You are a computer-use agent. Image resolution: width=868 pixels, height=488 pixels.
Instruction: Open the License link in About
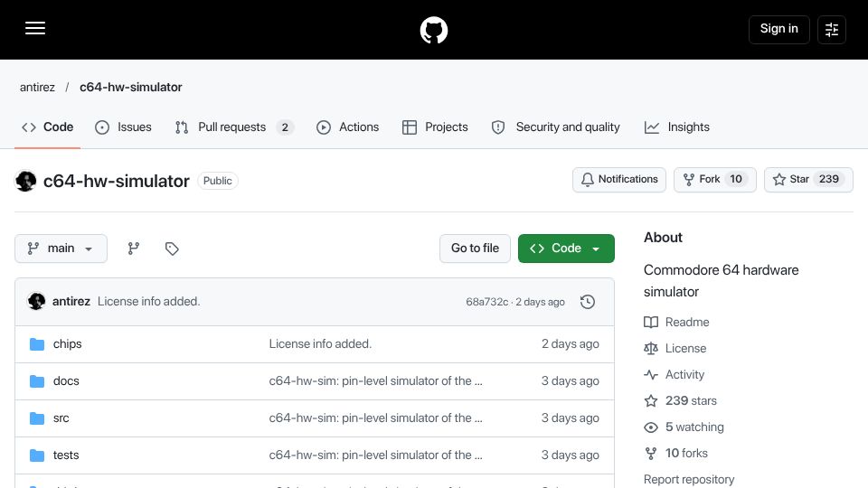tap(675, 349)
